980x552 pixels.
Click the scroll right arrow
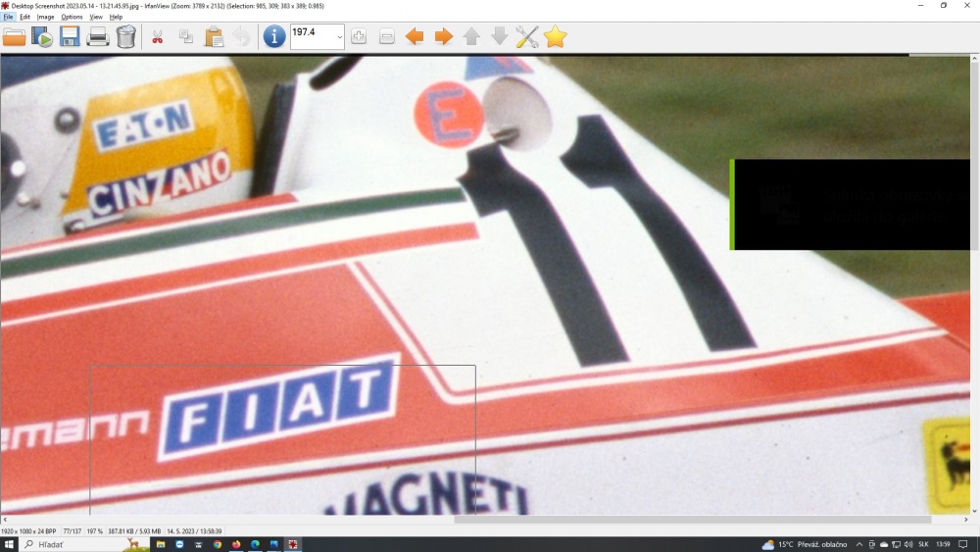(965, 520)
